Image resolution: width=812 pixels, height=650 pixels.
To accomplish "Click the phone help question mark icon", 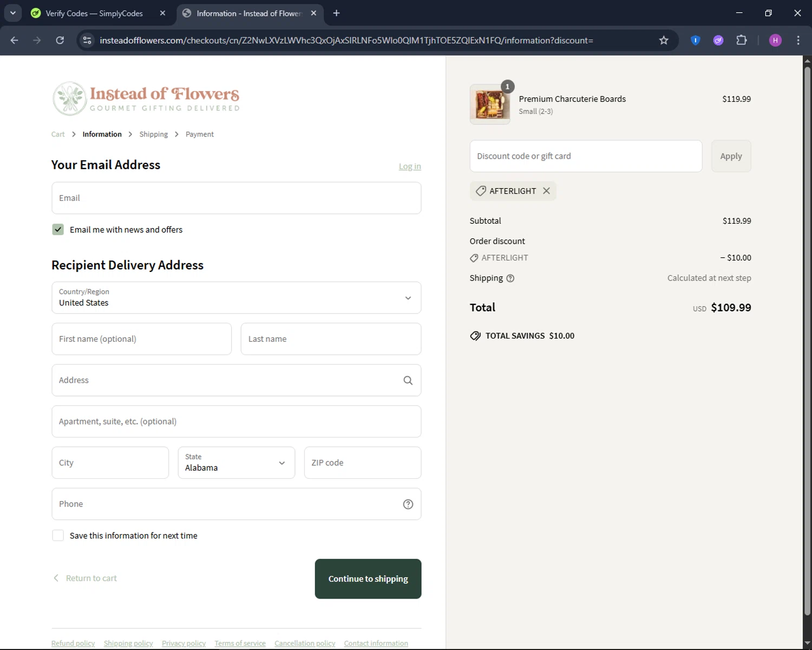I will pyautogui.click(x=408, y=504).
